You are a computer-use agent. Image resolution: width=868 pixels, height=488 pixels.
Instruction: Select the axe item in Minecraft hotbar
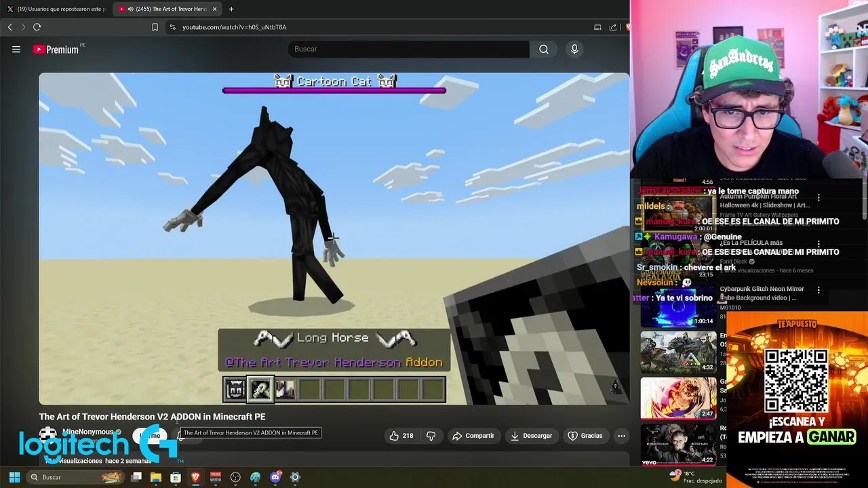pos(260,389)
